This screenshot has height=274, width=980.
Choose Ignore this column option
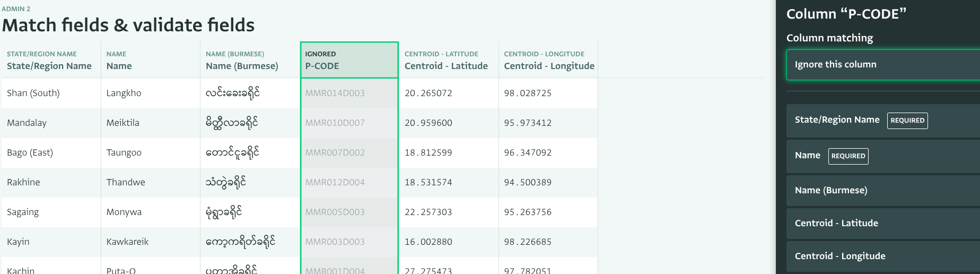coord(883,65)
